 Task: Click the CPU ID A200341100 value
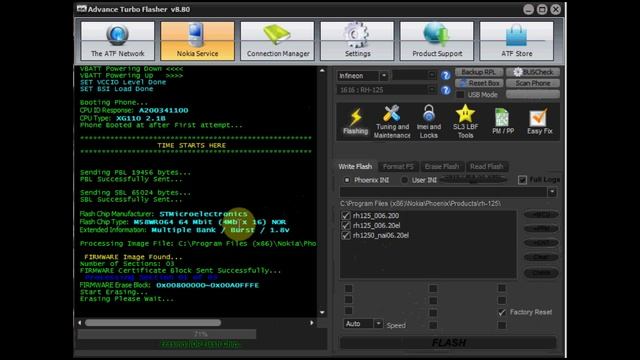click(x=164, y=110)
